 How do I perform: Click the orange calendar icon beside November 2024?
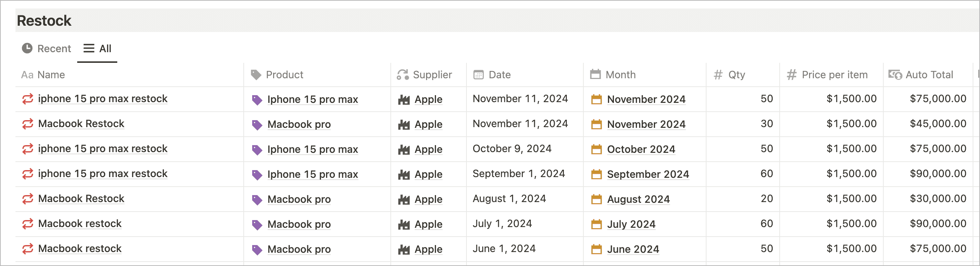pyautogui.click(x=596, y=99)
